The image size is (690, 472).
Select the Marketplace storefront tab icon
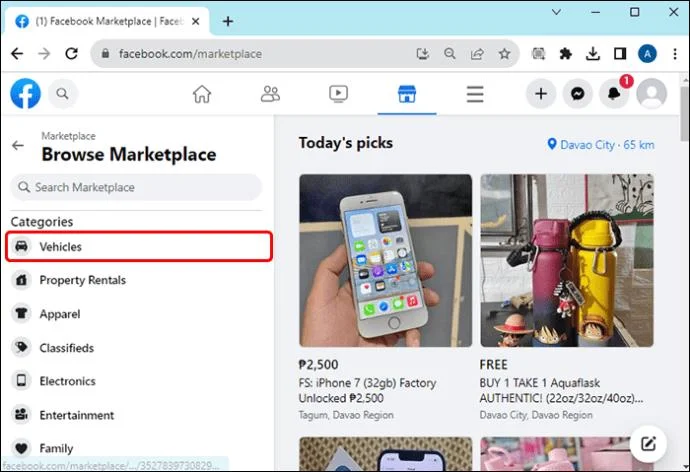coord(407,94)
